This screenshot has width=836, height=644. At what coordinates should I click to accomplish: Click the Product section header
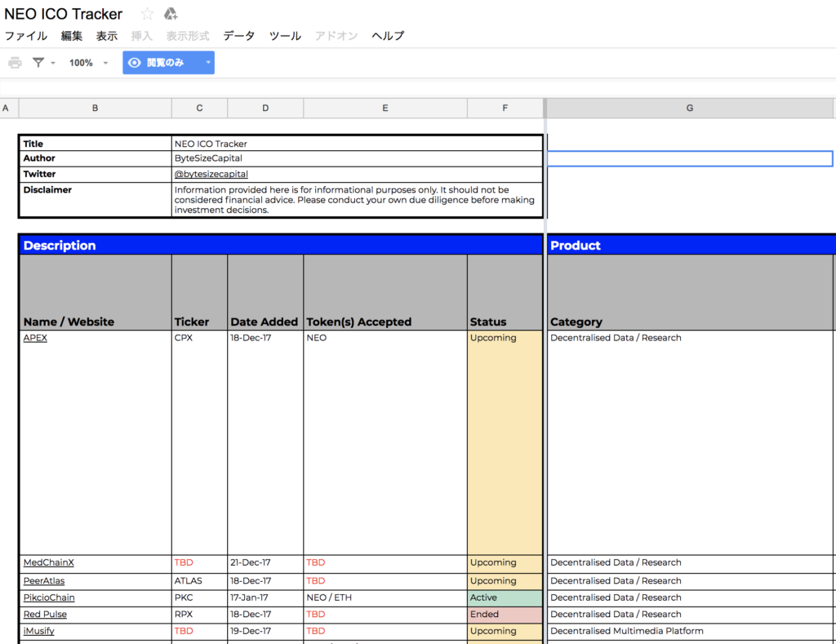[691, 245]
